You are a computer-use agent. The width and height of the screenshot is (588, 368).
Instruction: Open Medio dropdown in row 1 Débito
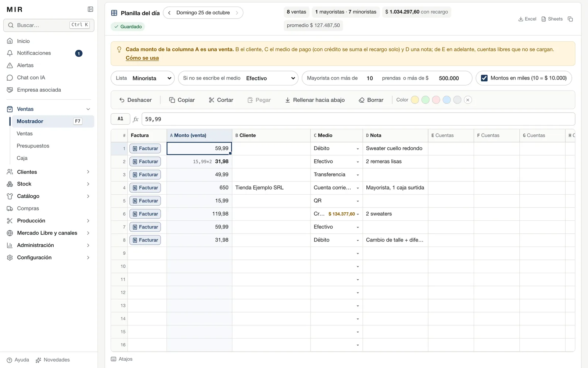(x=358, y=149)
